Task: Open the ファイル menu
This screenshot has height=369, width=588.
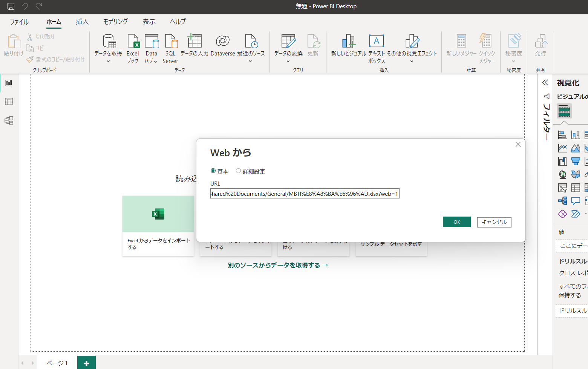Action: click(19, 22)
